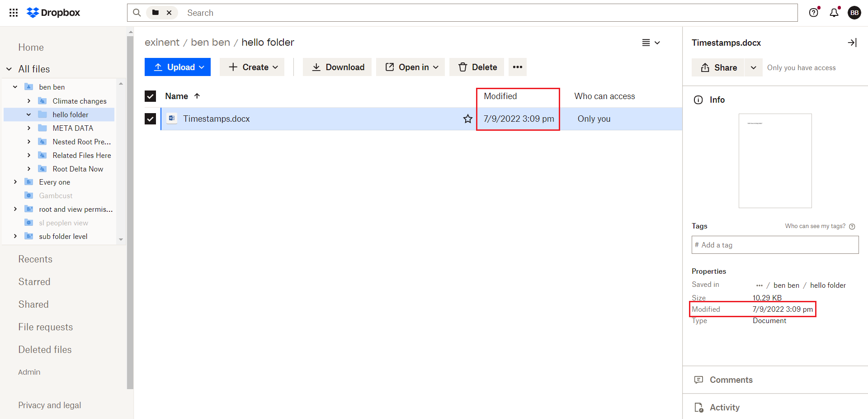Open ben ben breadcrumb link
Viewport: 868px width, 419px height.
(x=210, y=42)
